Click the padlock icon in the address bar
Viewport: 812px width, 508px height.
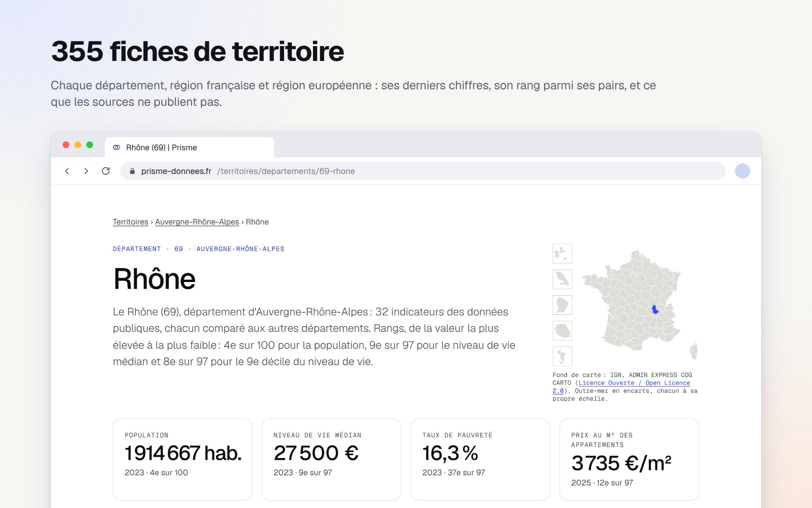tap(132, 171)
